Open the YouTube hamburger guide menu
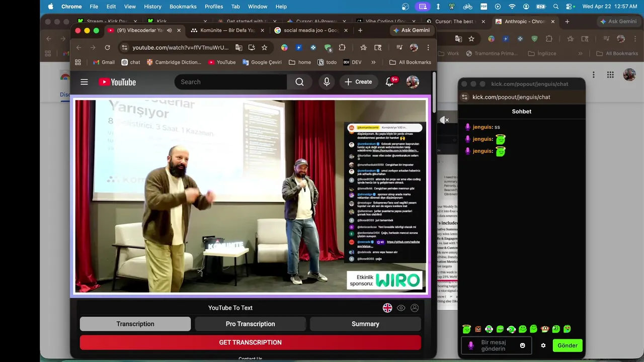 pyautogui.click(x=84, y=82)
